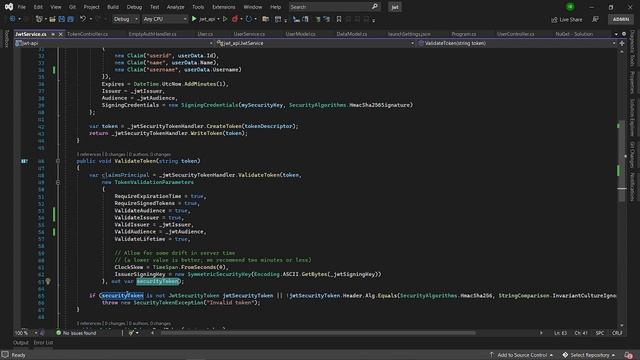Switch to UserService.cs tab
This screenshot has height=360, width=640.
249,34
